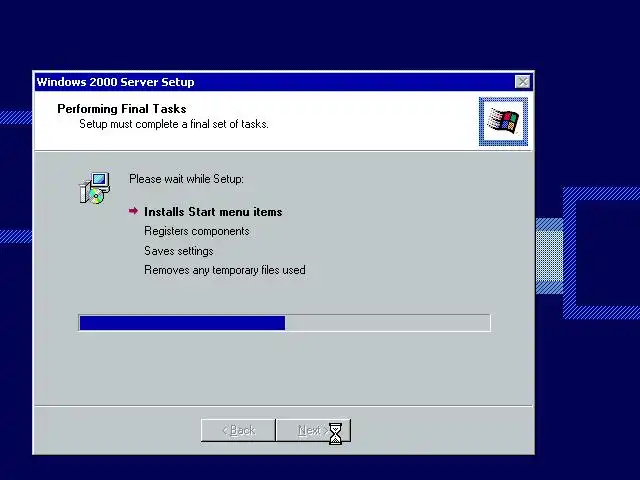The height and width of the screenshot is (480, 640).
Task: Select 'Removes any temporary files used' line
Action: [225, 270]
